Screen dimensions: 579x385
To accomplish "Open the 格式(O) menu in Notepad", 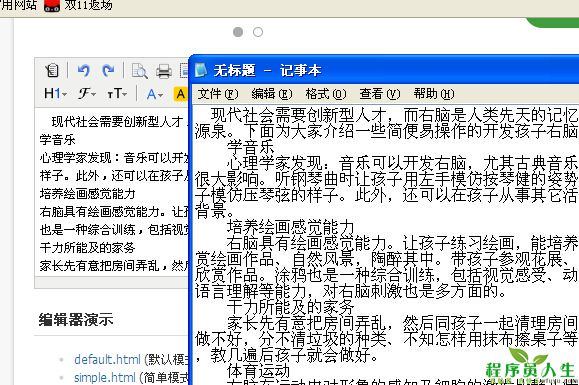I will click(326, 94).
